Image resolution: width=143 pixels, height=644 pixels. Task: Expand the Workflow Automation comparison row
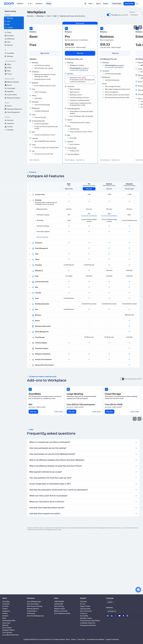(x=30, y=304)
